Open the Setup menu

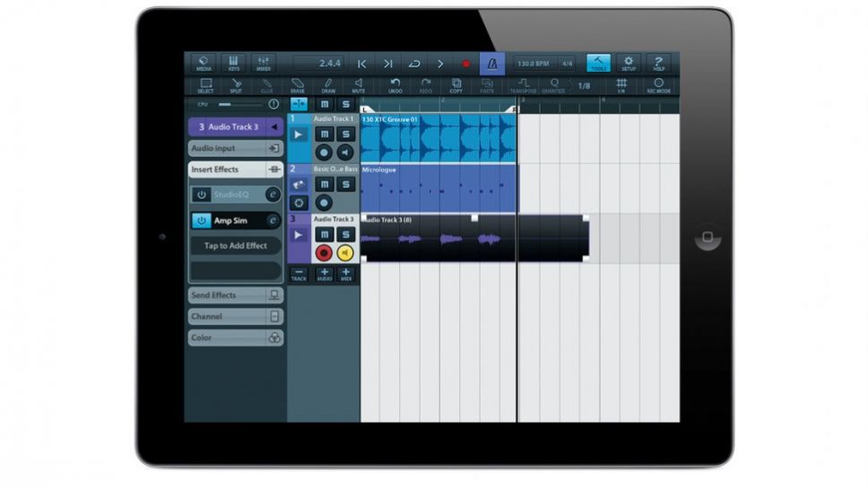pos(629,64)
